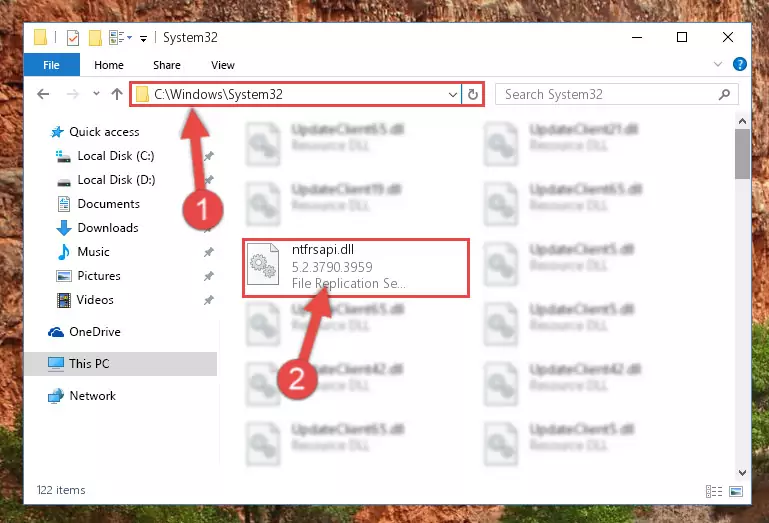This screenshot has width=769, height=523.
Task: Select the ntfrsapi.dll file
Action: point(356,268)
